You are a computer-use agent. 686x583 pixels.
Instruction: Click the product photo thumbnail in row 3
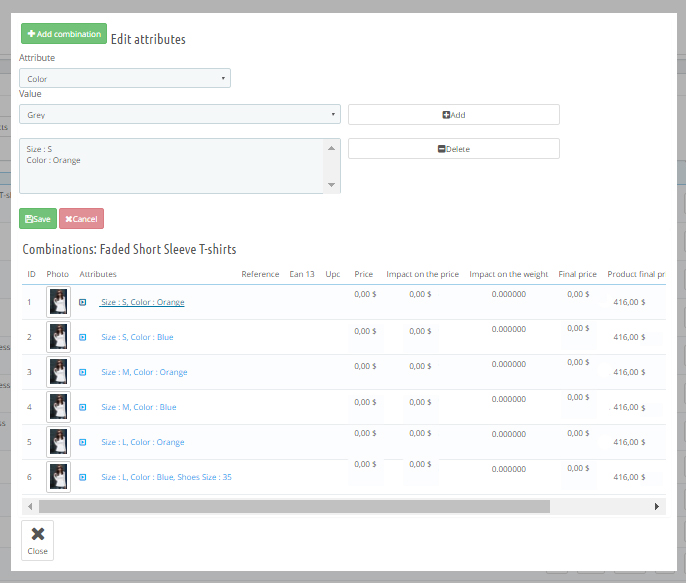pos(58,372)
